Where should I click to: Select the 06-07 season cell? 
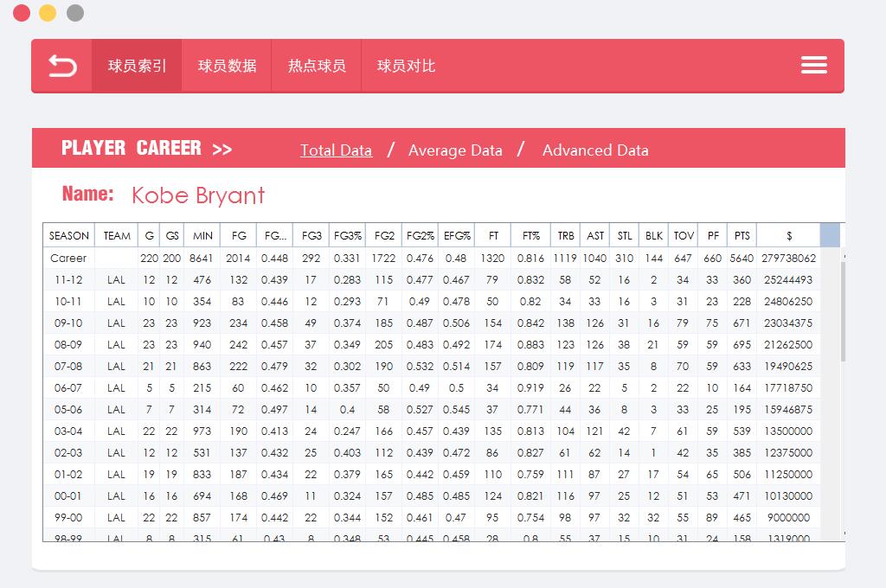coord(68,388)
